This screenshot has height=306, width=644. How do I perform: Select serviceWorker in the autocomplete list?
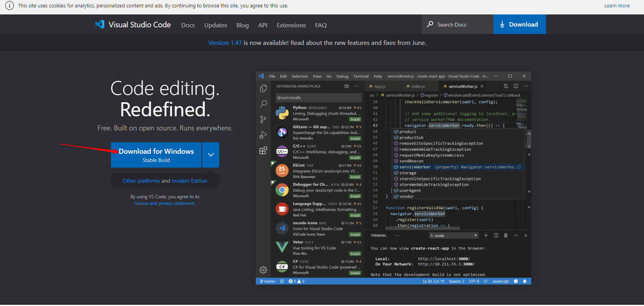(x=458, y=167)
